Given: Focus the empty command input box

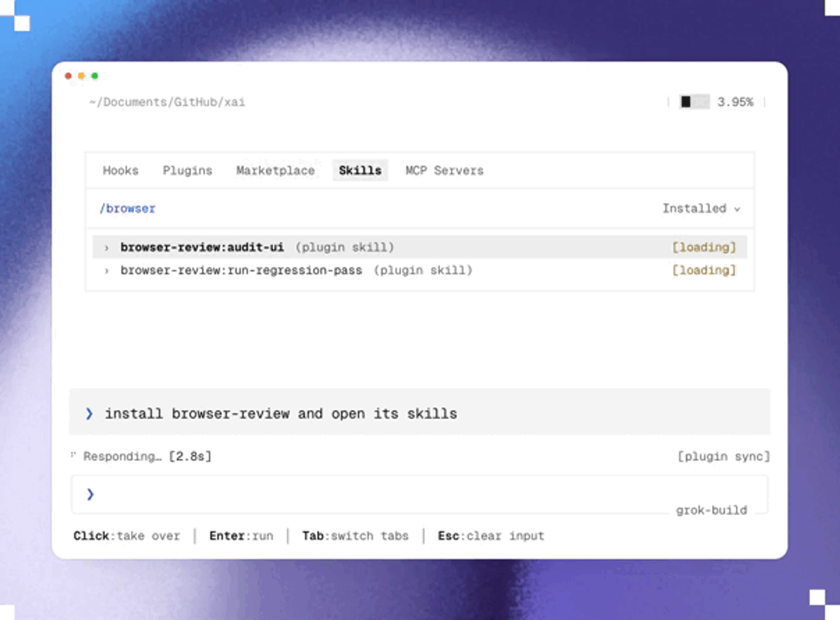Looking at the screenshot, I should tap(420, 495).
